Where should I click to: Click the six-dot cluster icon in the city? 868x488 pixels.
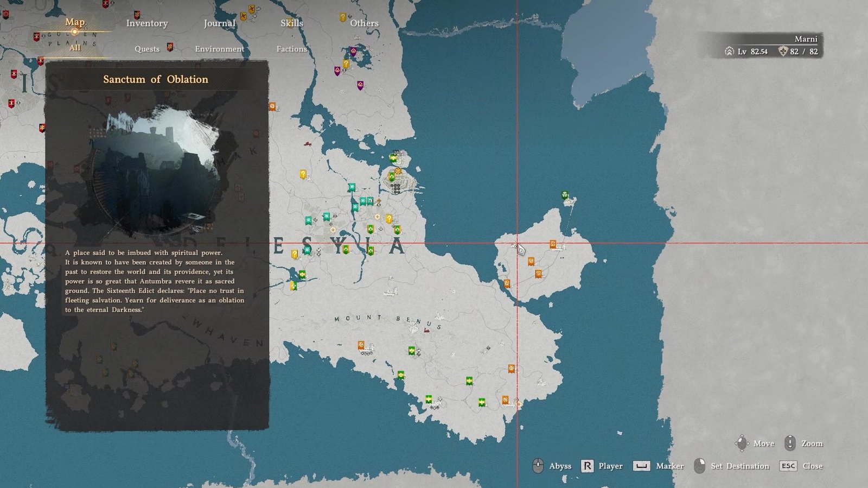[396, 188]
